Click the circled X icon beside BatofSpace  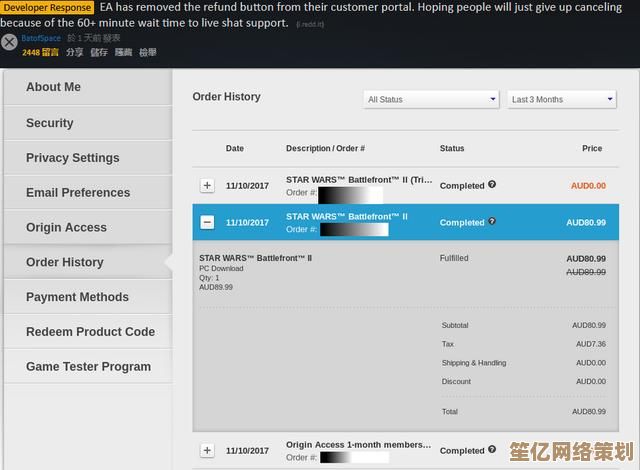pos(9,43)
